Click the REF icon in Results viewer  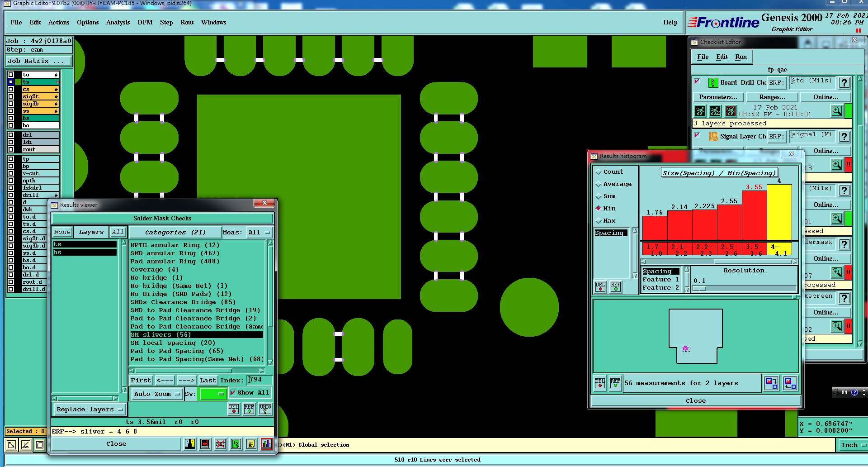click(x=249, y=409)
